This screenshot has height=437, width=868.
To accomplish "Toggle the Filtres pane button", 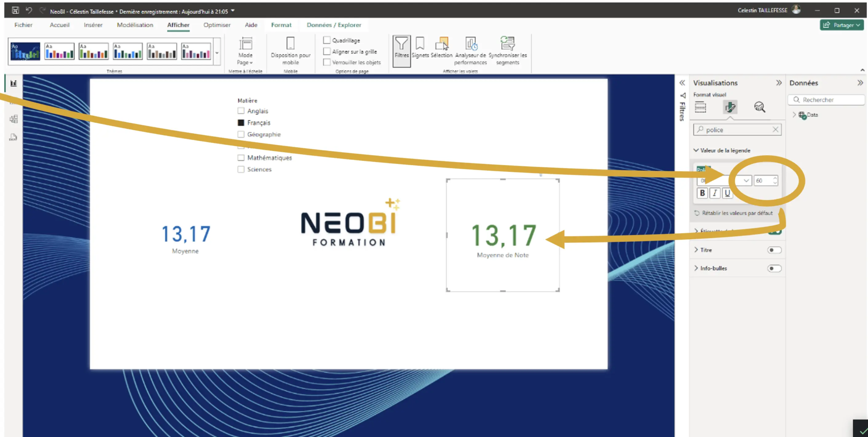I will pos(401,51).
